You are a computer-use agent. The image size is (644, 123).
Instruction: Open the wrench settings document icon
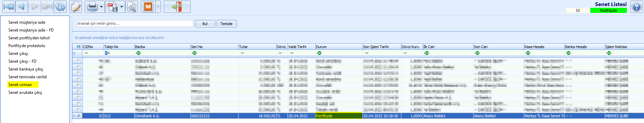[x=132, y=7]
